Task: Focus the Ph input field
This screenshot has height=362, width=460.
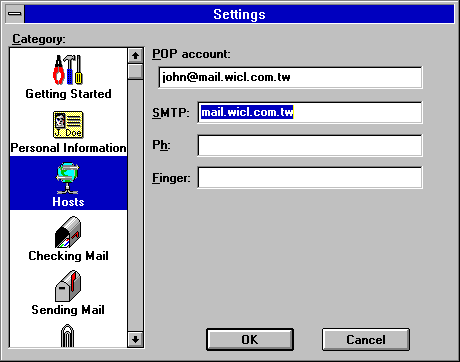Action: (x=310, y=145)
